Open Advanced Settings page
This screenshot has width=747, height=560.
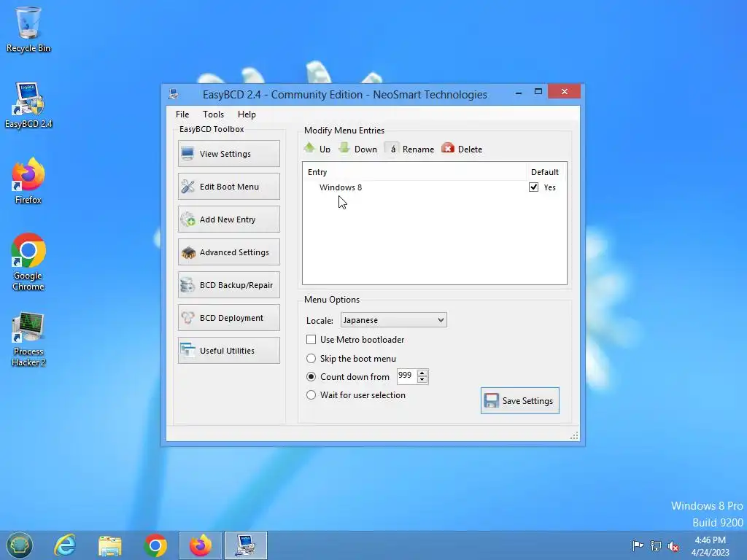[x=228, y=252]
